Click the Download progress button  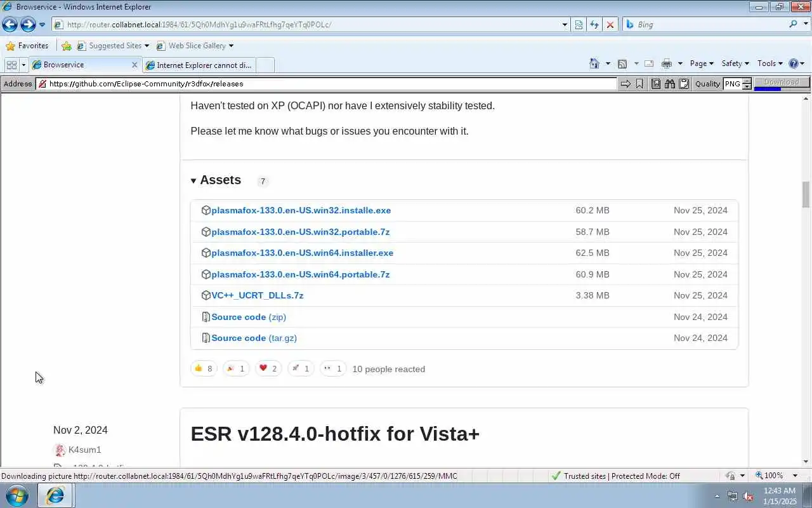coord(782,83)
